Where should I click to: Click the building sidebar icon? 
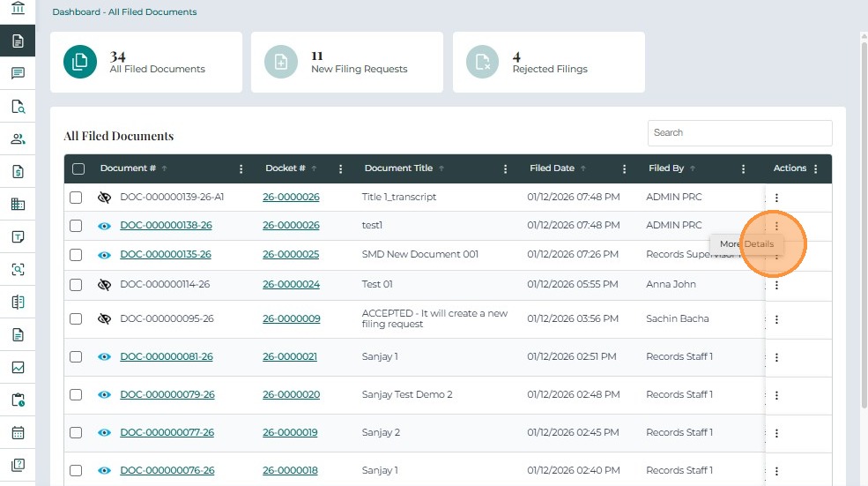click(18, 204)
